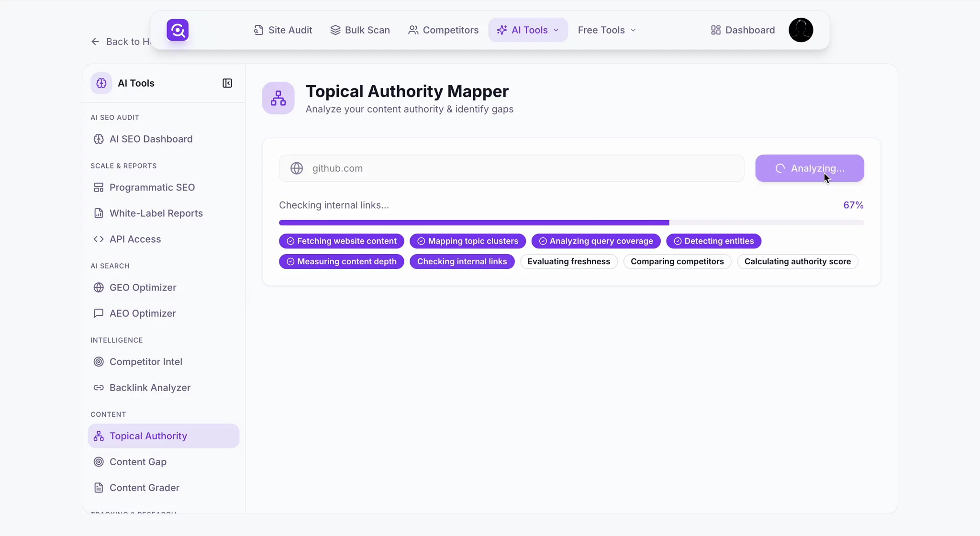This screenshot has width=980, height=536.
Task: Open Site Audit from top navigation
Action: [283, 30]
